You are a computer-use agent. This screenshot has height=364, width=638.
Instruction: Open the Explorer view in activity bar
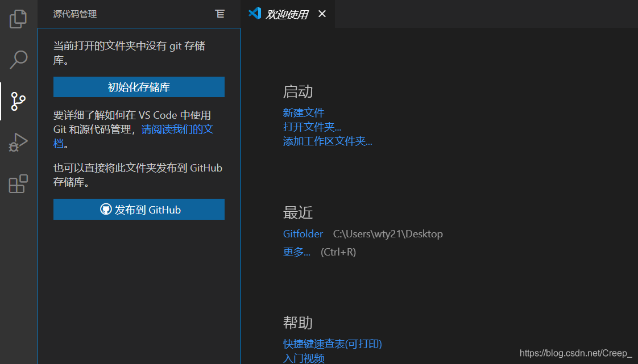(18, 19)
